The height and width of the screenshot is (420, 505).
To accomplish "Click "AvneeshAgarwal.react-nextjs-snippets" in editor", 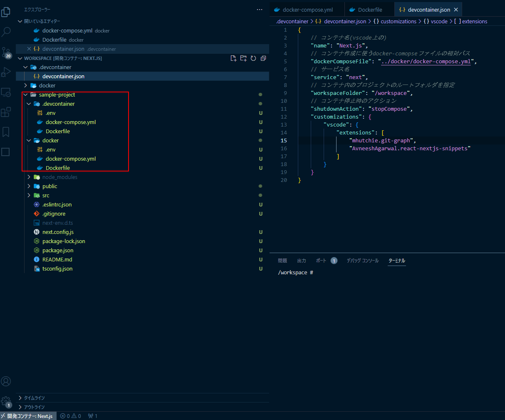I will click(x=410, y=148).
